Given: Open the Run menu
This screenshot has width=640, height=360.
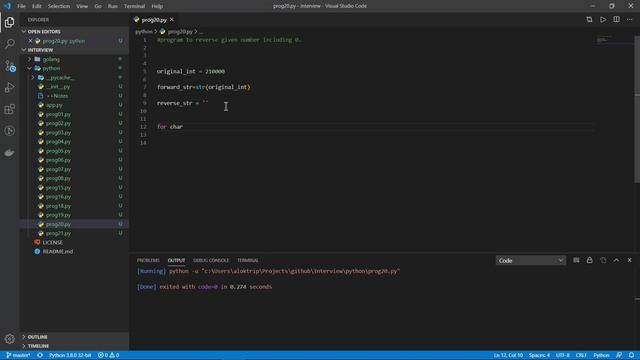Looking at the screenshot, I should click(x=113, y=6).
